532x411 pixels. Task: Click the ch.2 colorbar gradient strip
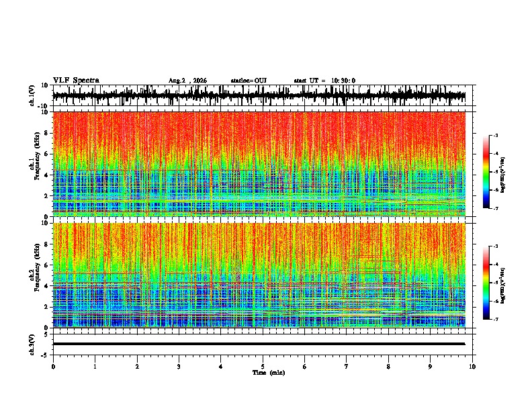tap(486, 283)
